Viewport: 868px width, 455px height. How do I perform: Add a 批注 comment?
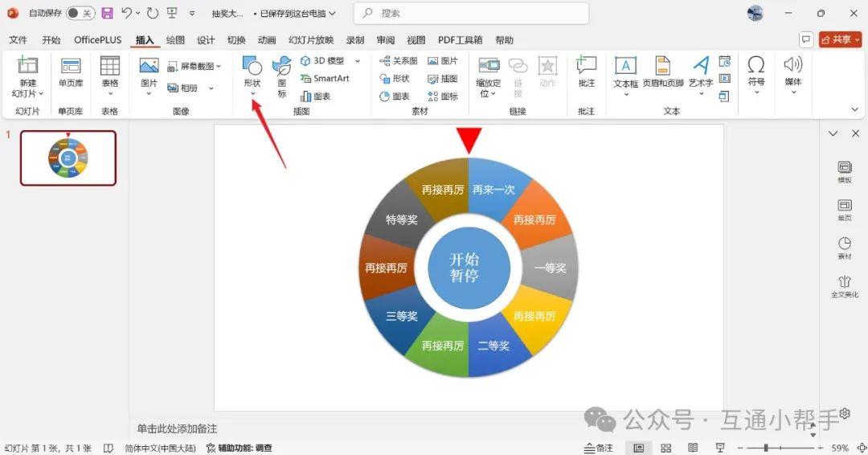(586, 72)
